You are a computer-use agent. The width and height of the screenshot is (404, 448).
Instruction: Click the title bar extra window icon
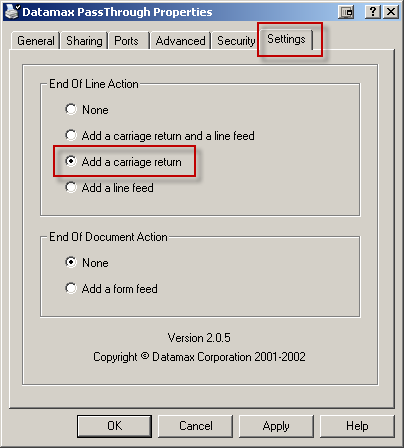pos(346,12)
